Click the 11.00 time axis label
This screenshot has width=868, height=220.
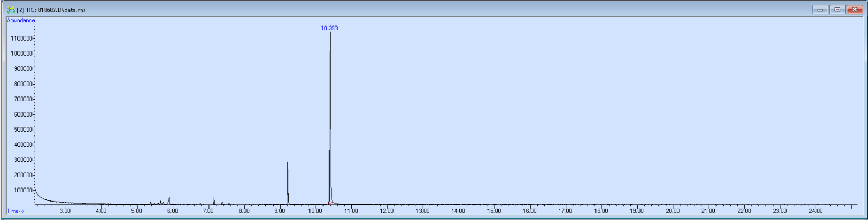pos(351,211)
